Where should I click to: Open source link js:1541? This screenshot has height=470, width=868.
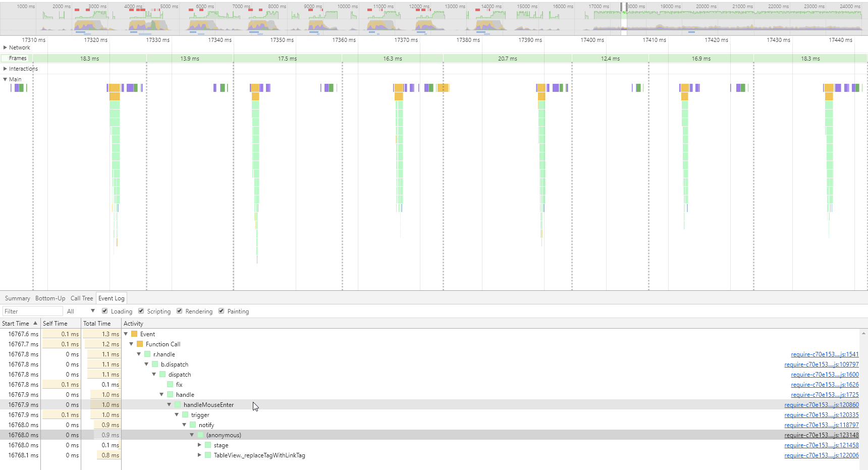coord(825,354)
